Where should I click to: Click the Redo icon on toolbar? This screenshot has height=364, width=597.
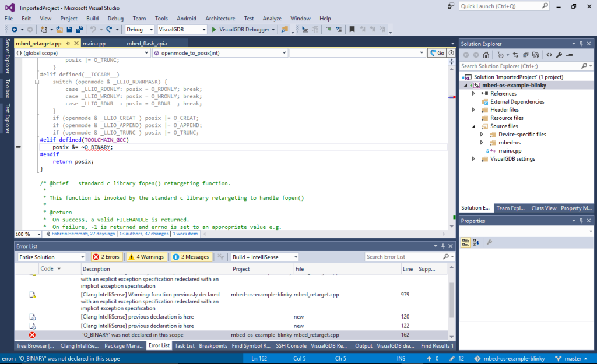pos(109,29)
